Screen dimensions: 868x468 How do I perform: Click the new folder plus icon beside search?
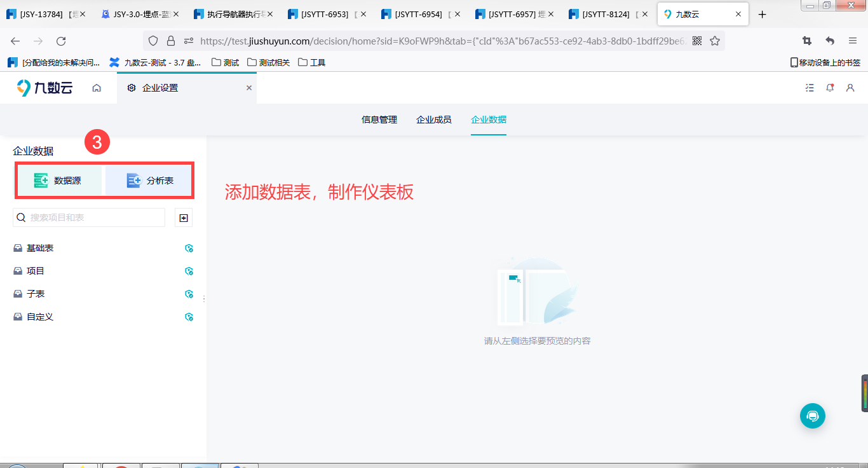point(184,217)
